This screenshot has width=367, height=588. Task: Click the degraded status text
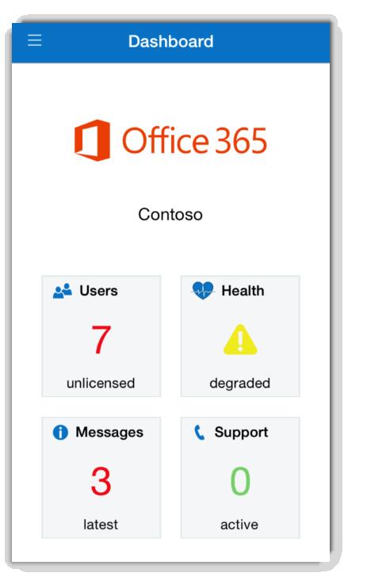tap(240, 384)
